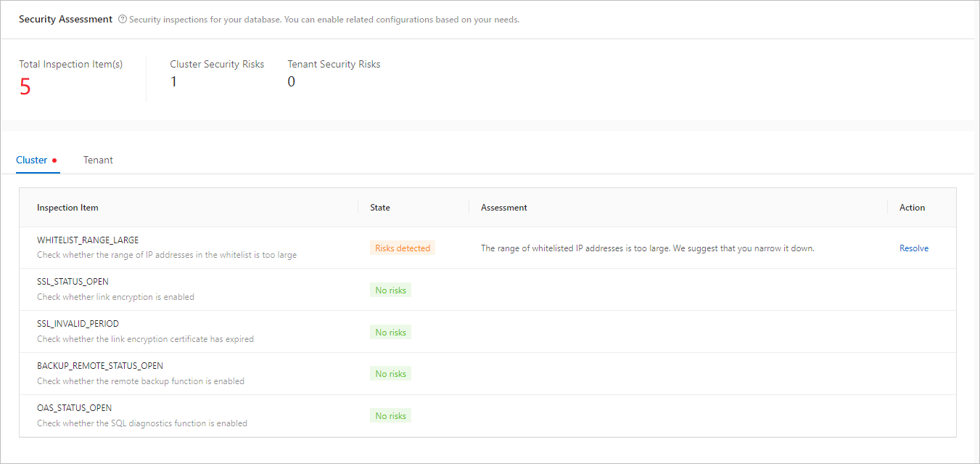Viewport: 980px width, 464px height.
Task: Click the Tenant Security Risks value 0
Action: pos(292,81)
